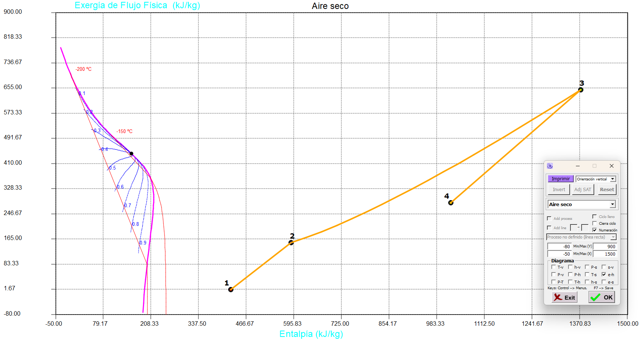644x344 pixels.
Task: Click the black critical point dot on saturation curve
Action: [x=131, y=154]
